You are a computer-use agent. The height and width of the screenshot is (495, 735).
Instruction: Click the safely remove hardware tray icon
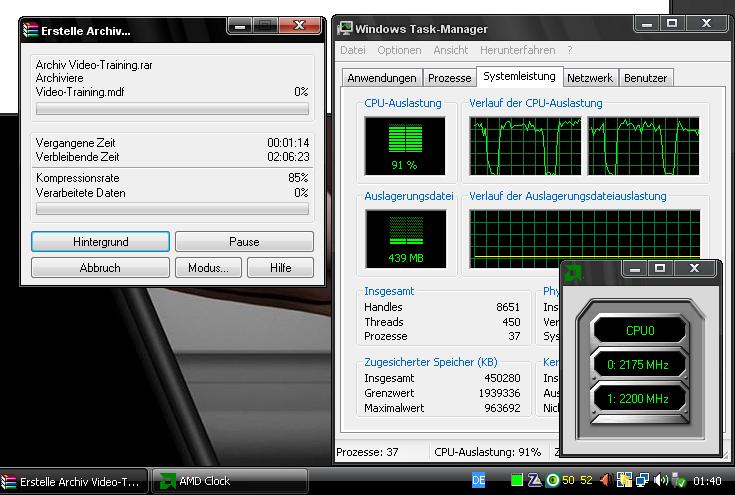(x=679, y=480)
